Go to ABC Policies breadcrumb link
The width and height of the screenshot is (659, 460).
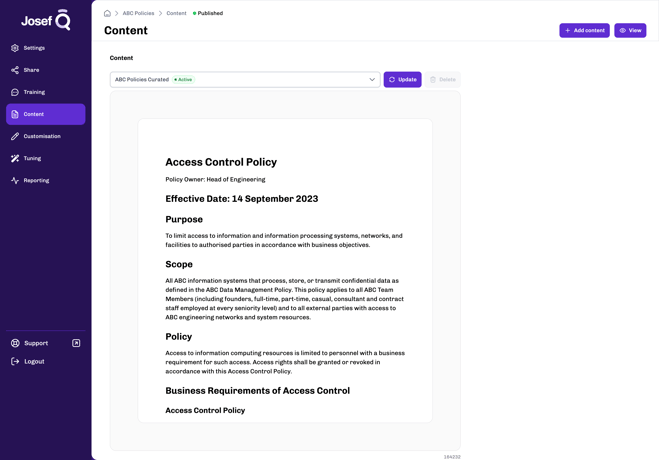(138, 13)
